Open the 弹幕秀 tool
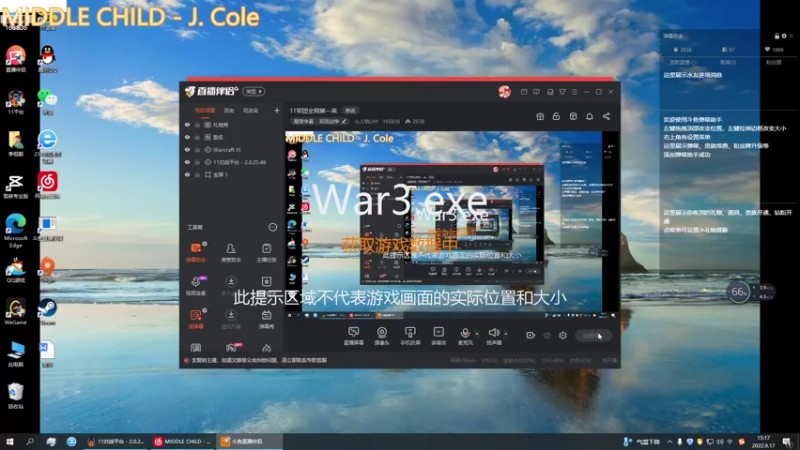Screen dimensions: 800x450 pyautogui.click(x=266, y=319)
